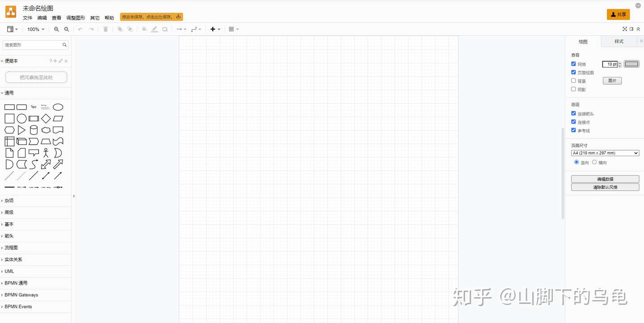Image resolution: width=644 pixels, height=323 pixels.
Task: Select the Text shape in 通用
Action: click(34, 107)
